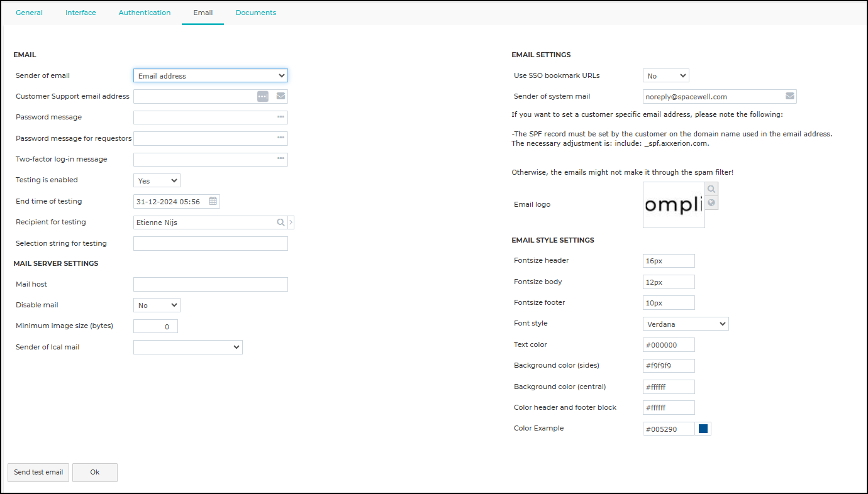Change the Font style dropdown from Verdana
Screen dimensions: 868x494
[686, 324]
